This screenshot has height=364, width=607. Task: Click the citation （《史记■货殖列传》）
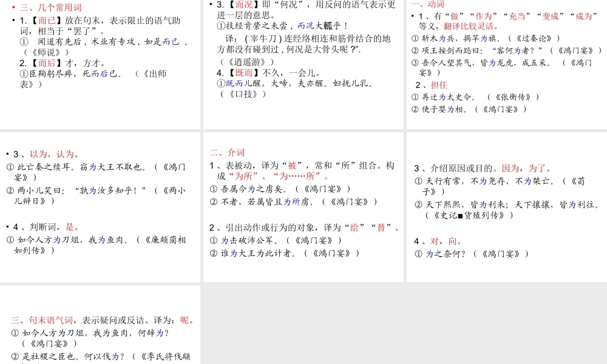click(470, 215)
